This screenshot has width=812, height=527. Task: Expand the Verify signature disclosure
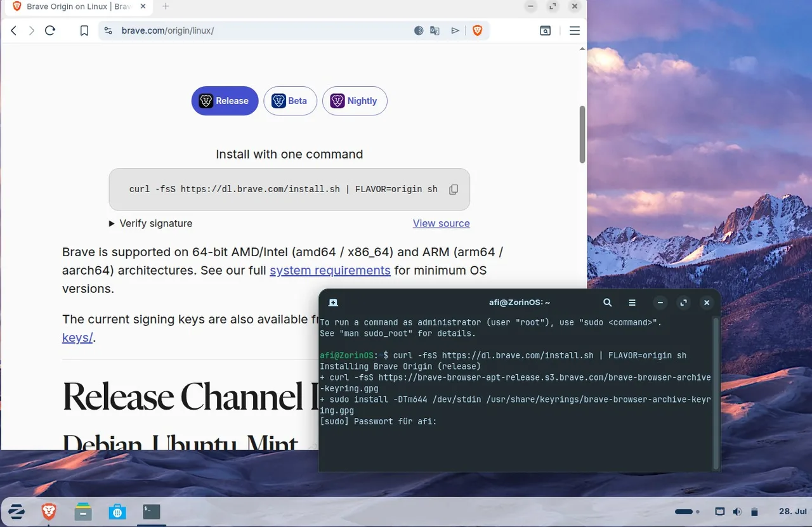tap(150, 223)
